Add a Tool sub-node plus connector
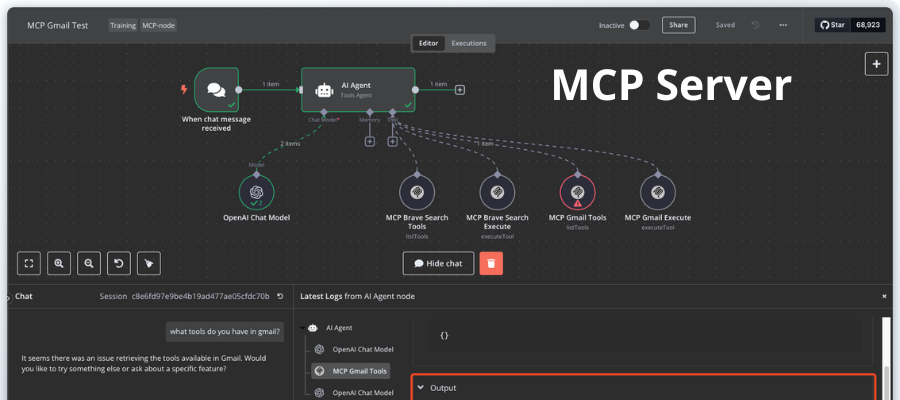 (x=393, y=141)
